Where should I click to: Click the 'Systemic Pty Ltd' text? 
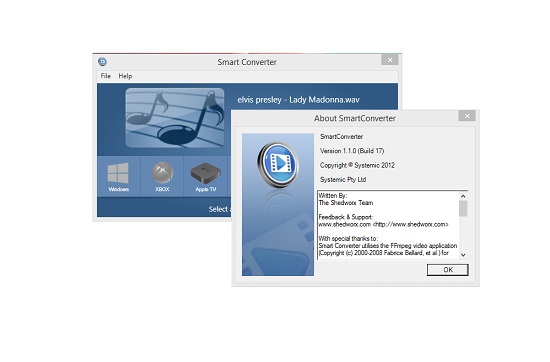[x=343, y=180]
